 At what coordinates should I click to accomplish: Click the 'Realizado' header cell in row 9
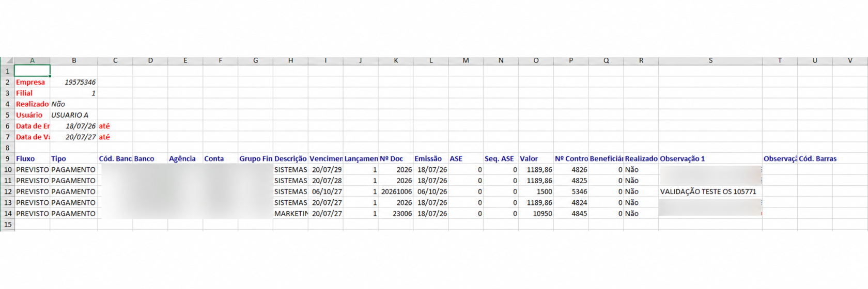click(641, 158)
